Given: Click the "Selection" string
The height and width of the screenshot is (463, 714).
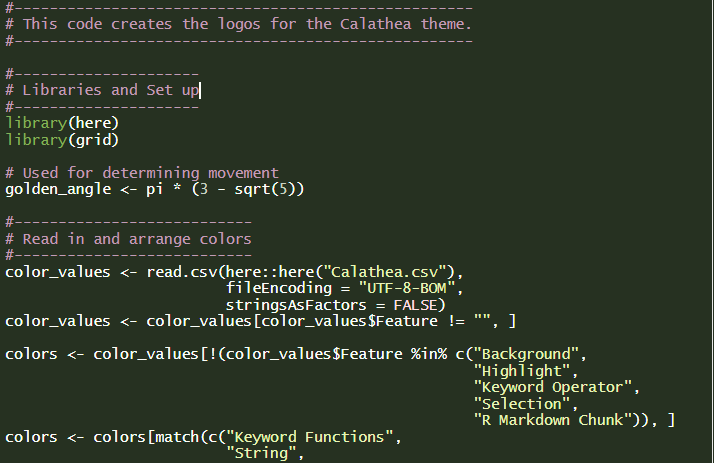Looking at the screenshot, I should pyautogui.click(x=522, y=403).
